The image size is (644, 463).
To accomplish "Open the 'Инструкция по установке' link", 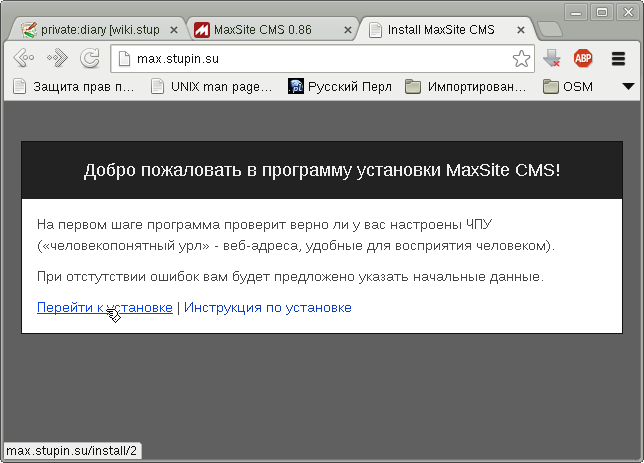I will click(268, 307).
